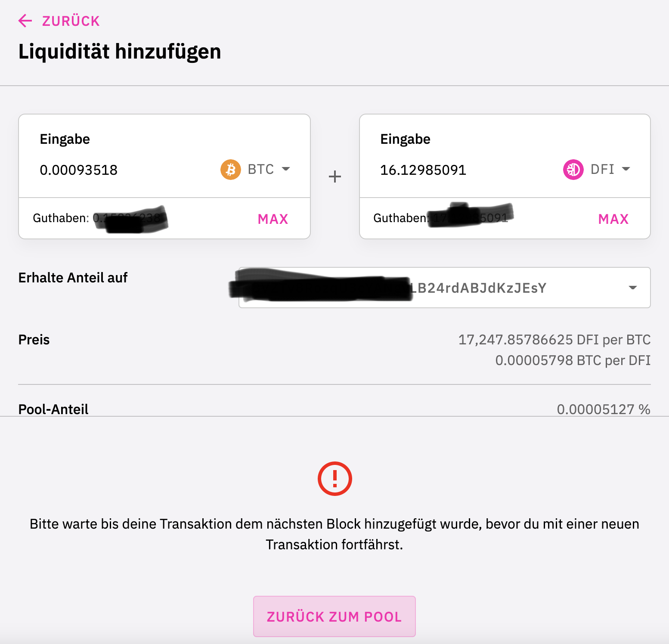Click the orange Bitcoin logo icon

pos(231,170)
